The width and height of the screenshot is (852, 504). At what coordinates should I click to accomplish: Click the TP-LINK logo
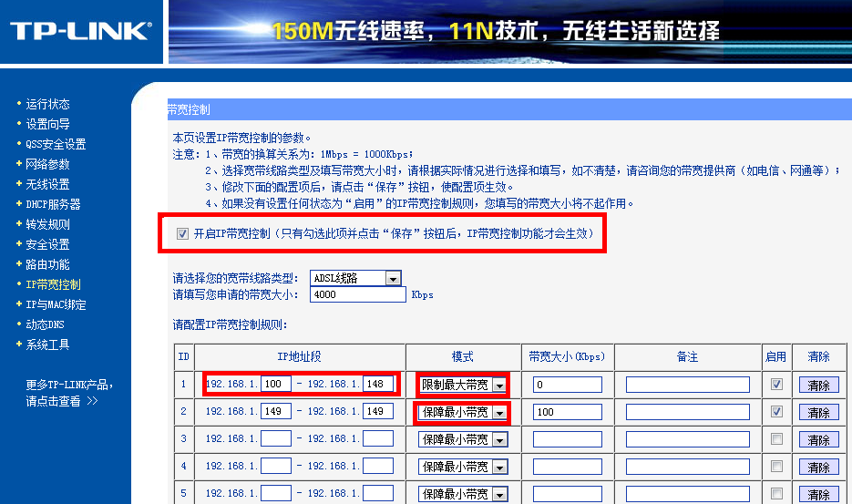(x=80, y=31)
